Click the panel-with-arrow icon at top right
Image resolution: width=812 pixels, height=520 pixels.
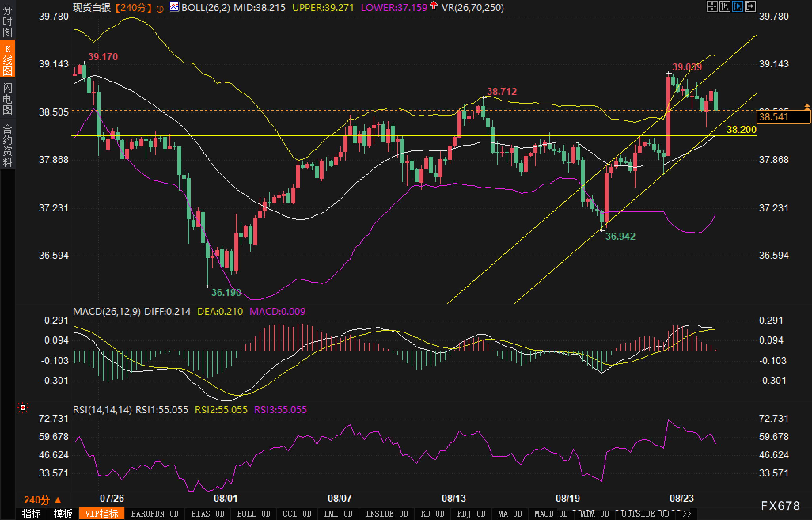(750, 6)
